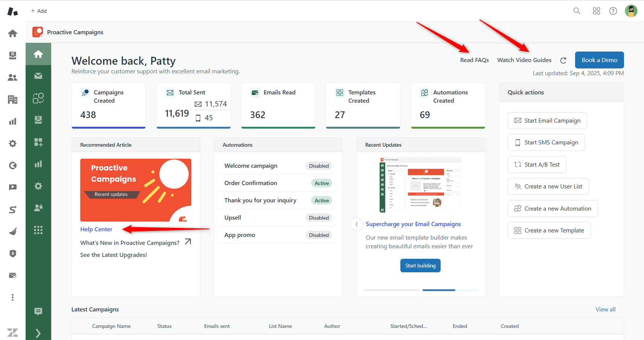Open the user lists icon in green sidebar
This screenshot has height=340, width=644.
38,208
